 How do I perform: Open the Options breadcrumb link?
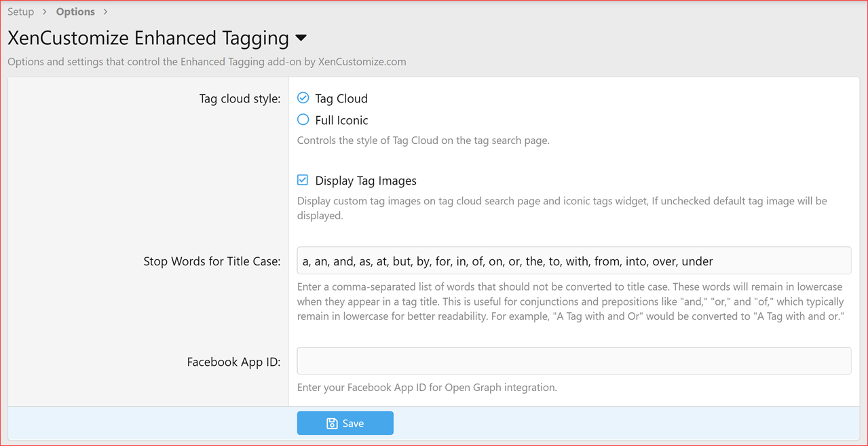(x=75, y=12)
